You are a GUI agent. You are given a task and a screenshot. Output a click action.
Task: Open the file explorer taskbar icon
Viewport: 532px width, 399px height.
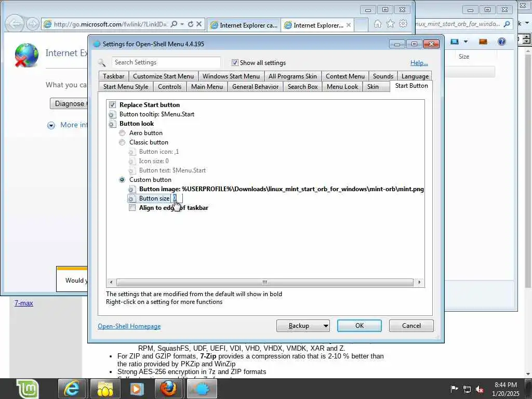click(x=105, y=389)
